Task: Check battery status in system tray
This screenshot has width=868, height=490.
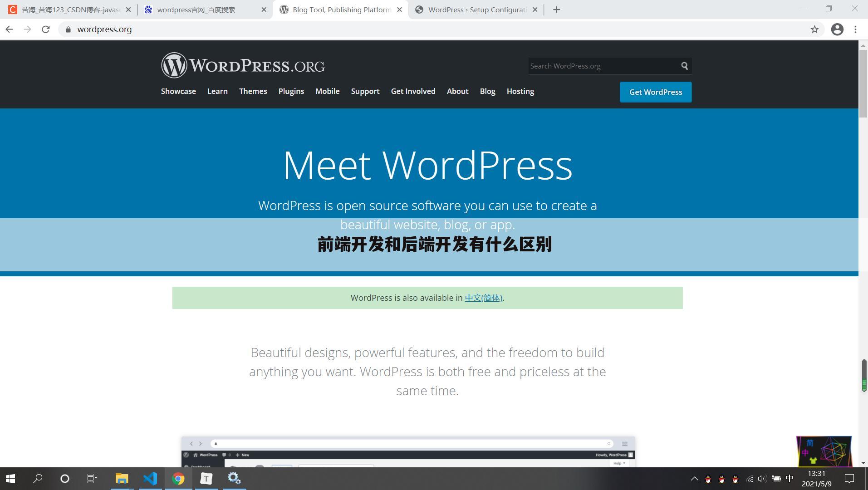Action: coord(776,479)
